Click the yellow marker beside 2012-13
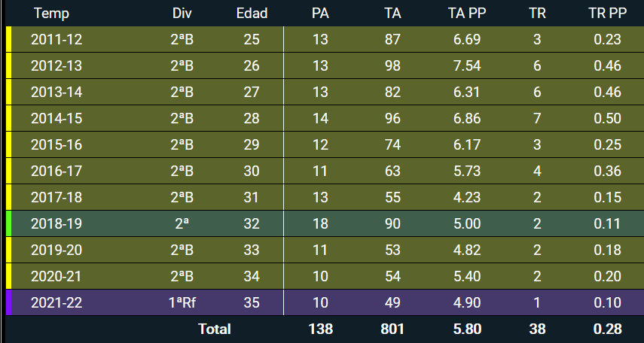The image size is (644, 343). pyautogui.click(x=8, y=65)
